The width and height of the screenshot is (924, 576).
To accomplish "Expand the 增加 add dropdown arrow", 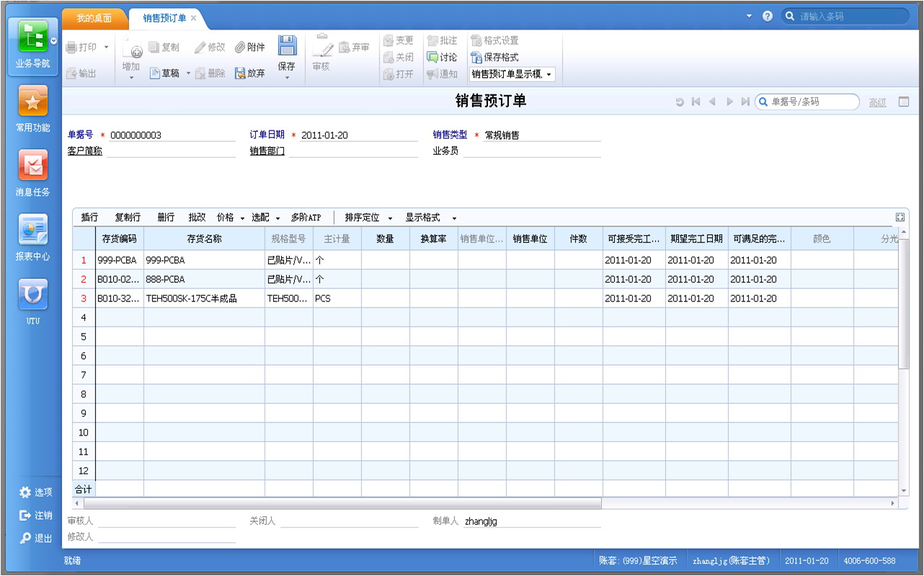I will [131, 78].
